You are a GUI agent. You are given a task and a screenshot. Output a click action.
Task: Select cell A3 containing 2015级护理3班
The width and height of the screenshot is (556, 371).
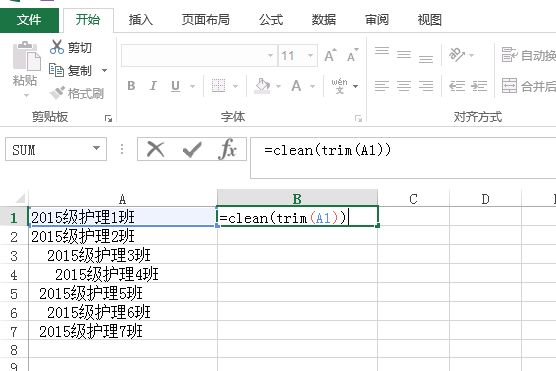[x=123, y=255]
